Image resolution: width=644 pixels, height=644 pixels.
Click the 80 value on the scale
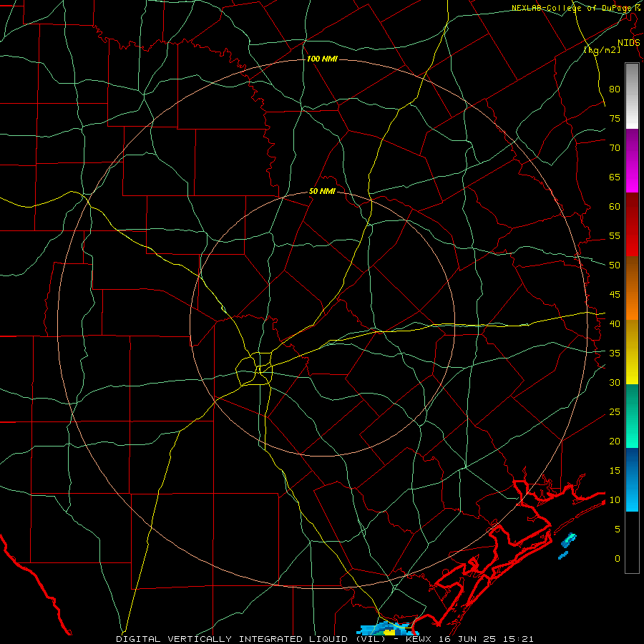click(x=615, y=89)
